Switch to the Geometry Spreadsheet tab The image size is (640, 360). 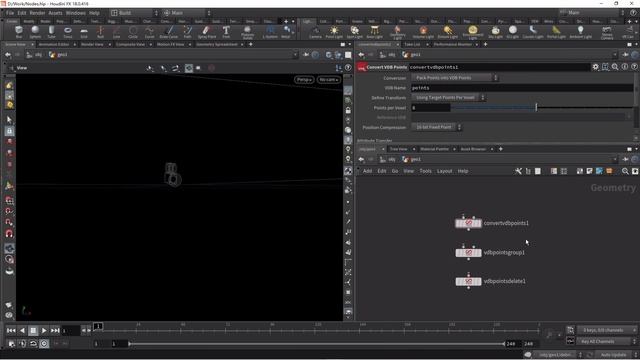(x=217, y=44)
